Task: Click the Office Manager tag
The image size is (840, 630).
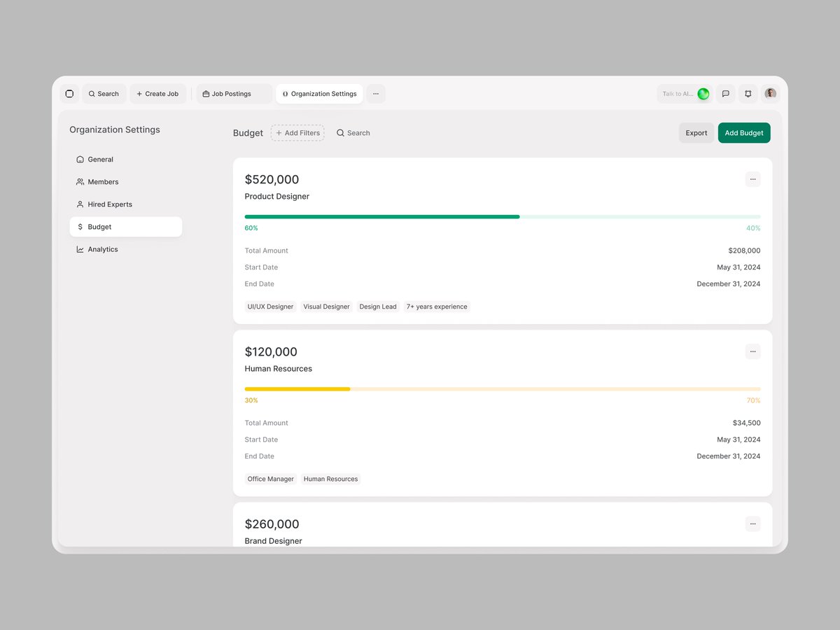Action: coord(271,479)
